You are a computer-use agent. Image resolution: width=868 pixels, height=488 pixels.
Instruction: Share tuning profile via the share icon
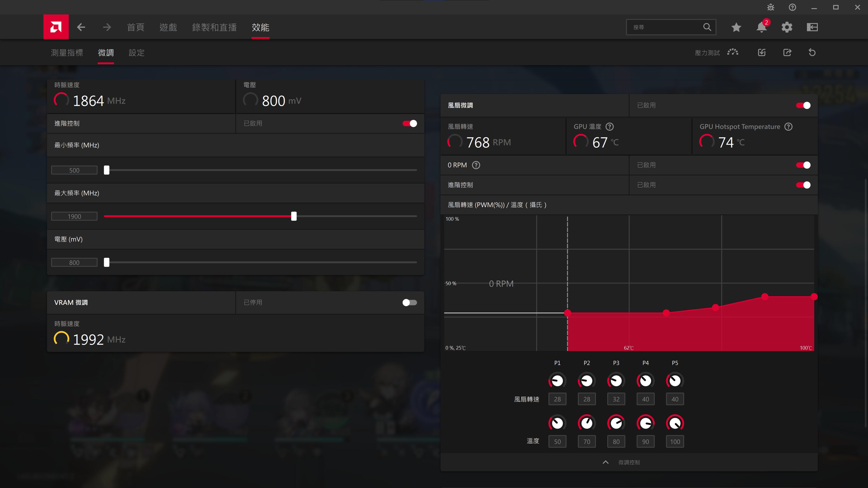787,52
